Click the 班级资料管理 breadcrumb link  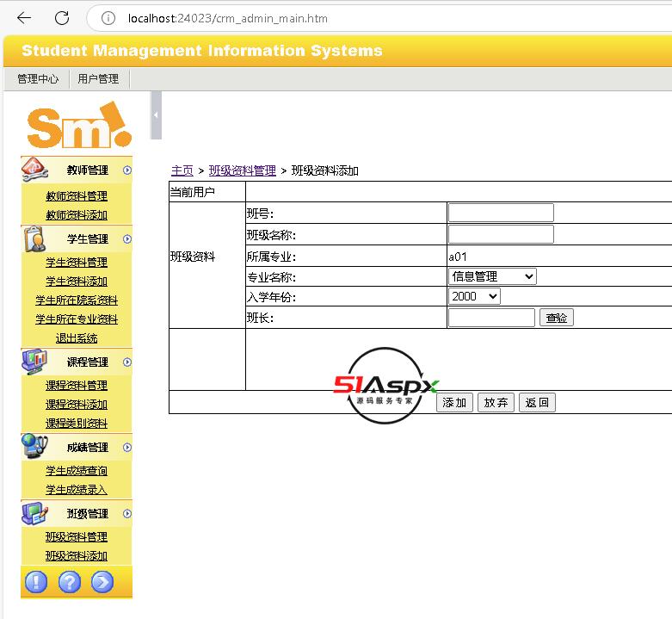(242, 170)
